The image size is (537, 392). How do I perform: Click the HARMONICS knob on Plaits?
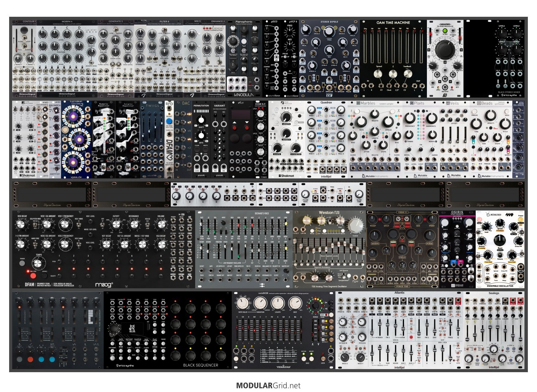432,118
